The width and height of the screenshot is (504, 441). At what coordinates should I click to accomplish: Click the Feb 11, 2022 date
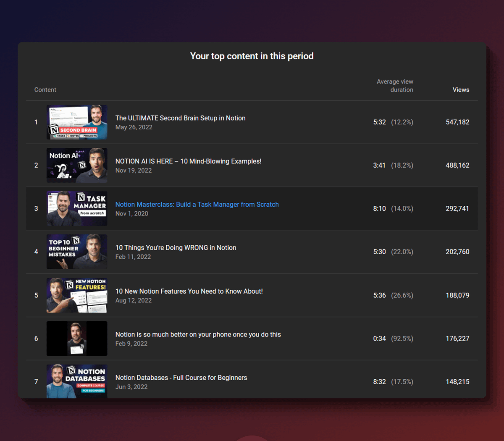pos(133,257)
